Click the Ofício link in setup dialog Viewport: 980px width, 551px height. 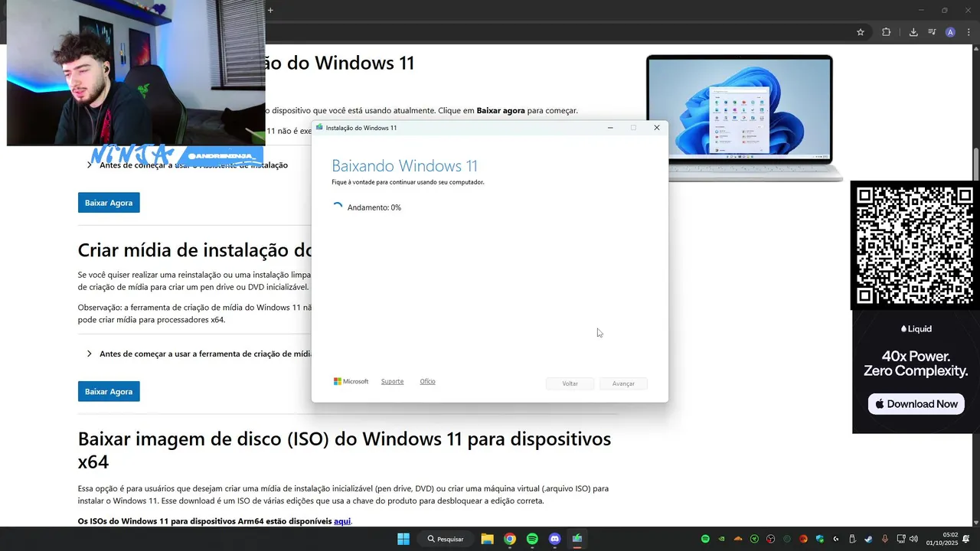(427, 381)
